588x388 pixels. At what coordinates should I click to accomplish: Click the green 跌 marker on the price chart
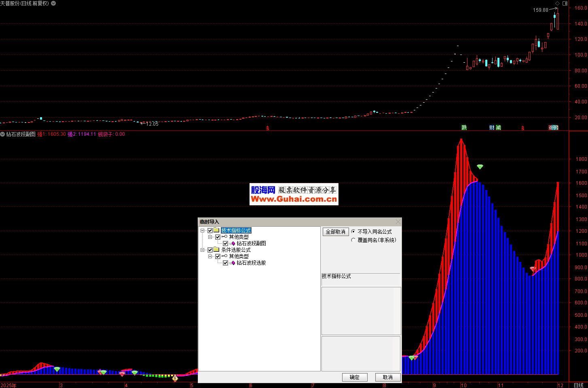tap(464, 127)
